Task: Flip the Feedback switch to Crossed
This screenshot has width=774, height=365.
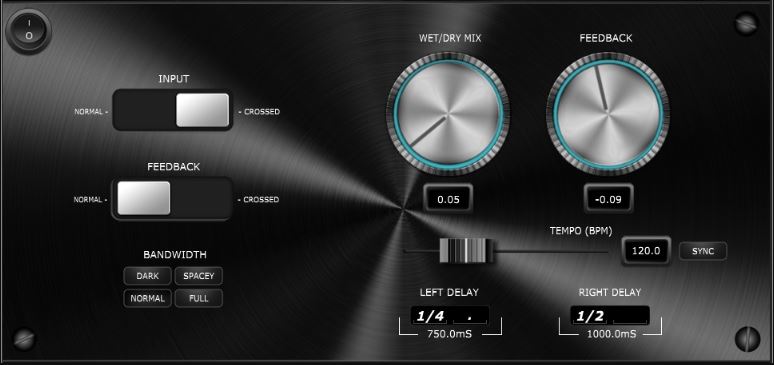Action: [x=201, y=199]
